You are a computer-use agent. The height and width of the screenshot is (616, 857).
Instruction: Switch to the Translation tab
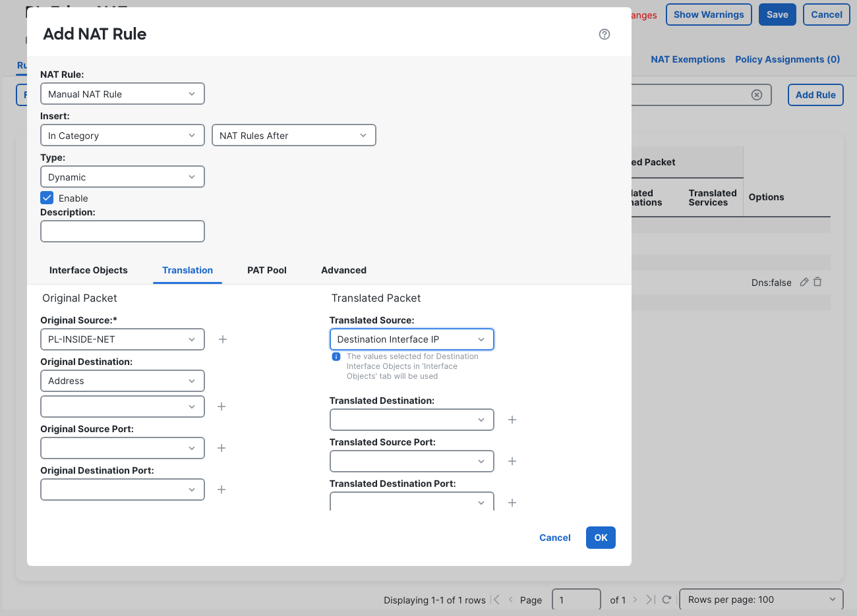click(188, 270)
